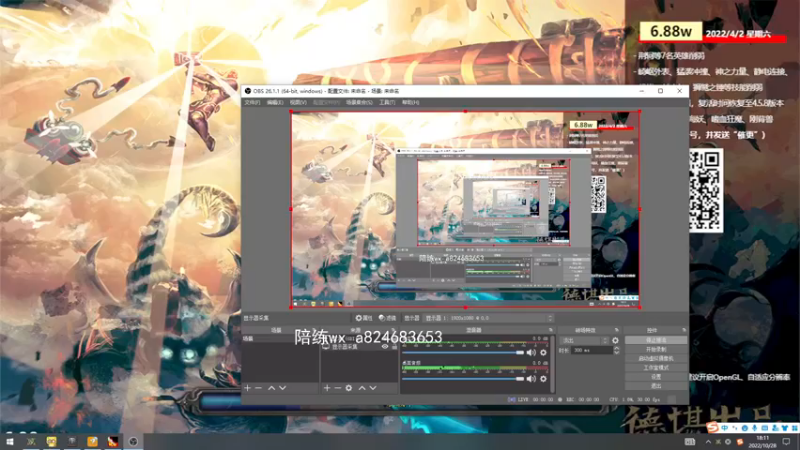Click the OBS preview canvas

465,210
